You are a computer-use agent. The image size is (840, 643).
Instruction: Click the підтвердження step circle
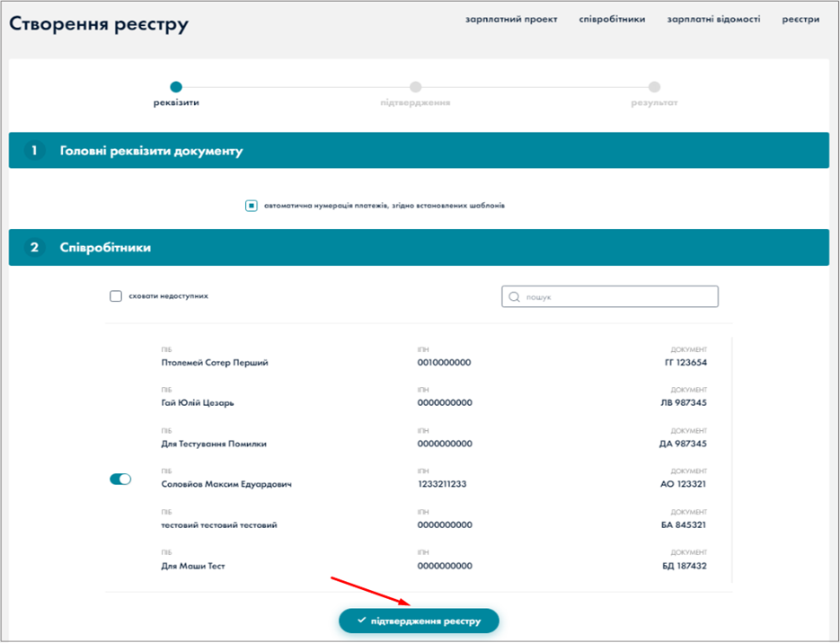pyautogui.click(x=415, y=87)
